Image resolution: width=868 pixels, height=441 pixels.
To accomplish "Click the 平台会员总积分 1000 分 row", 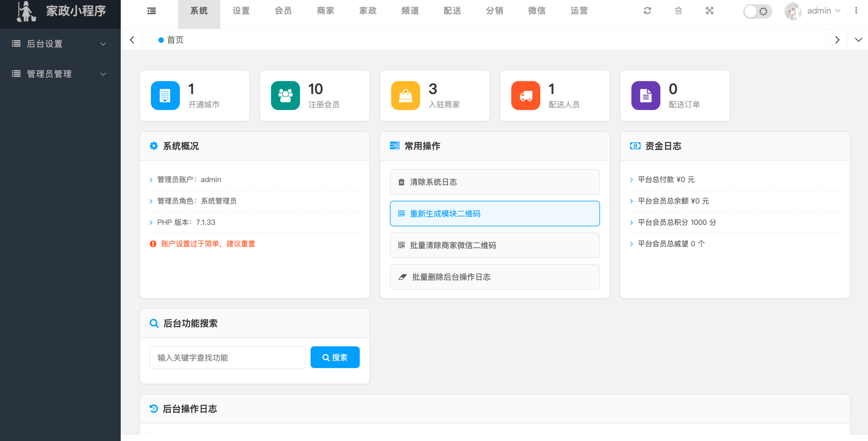I will click(735, 222).
